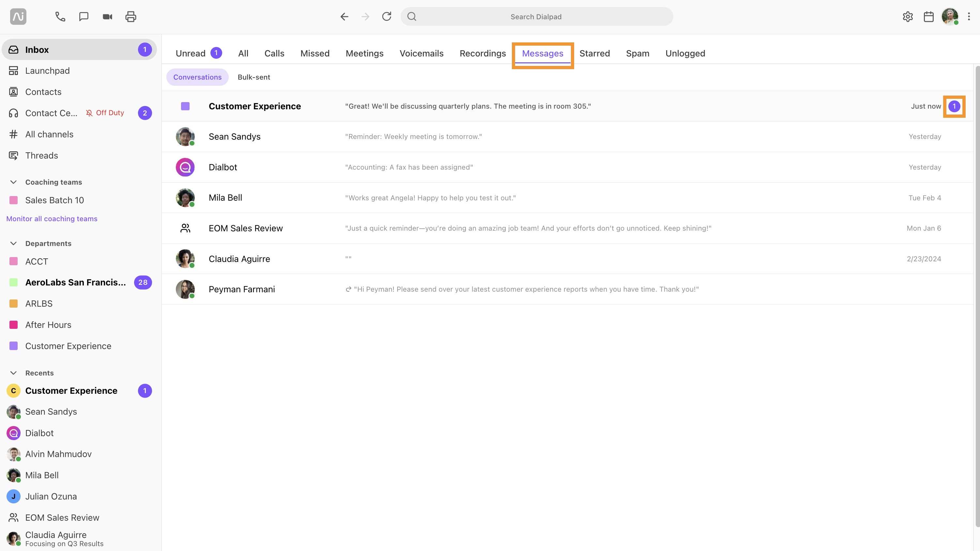Switch to the Voicemails tab

[x=421, y=53]
